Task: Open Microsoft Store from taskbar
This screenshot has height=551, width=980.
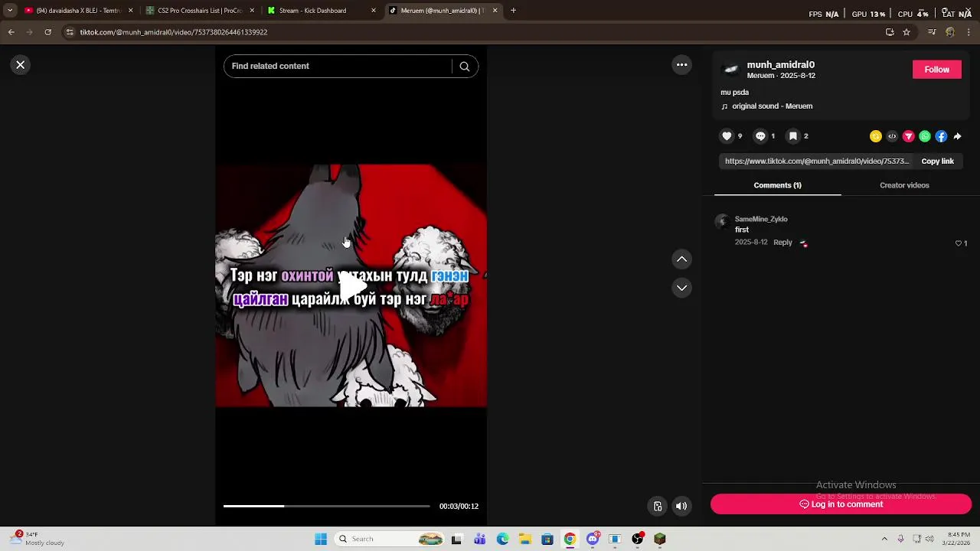Action: click(547, 539)
